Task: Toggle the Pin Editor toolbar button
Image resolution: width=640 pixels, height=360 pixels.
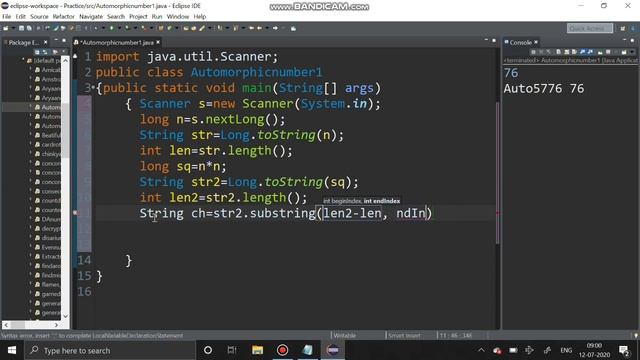Action: click(x=293, y=28)
